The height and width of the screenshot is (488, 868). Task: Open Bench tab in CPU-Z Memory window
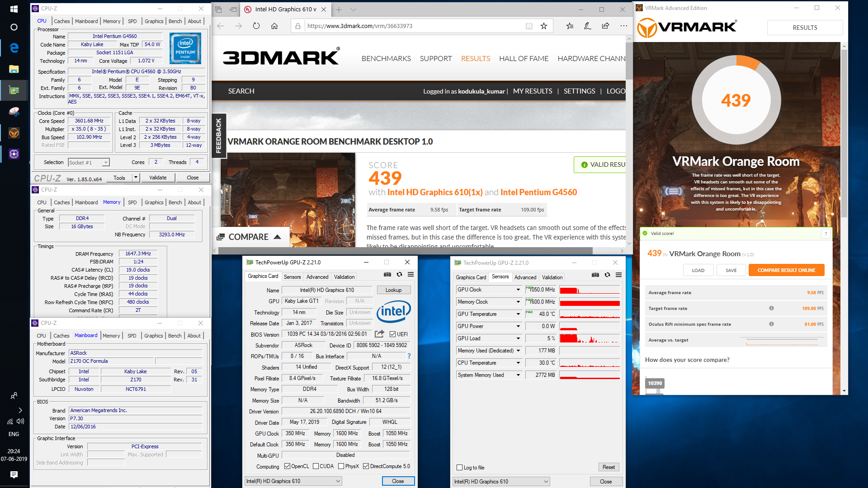click(175, 202)
